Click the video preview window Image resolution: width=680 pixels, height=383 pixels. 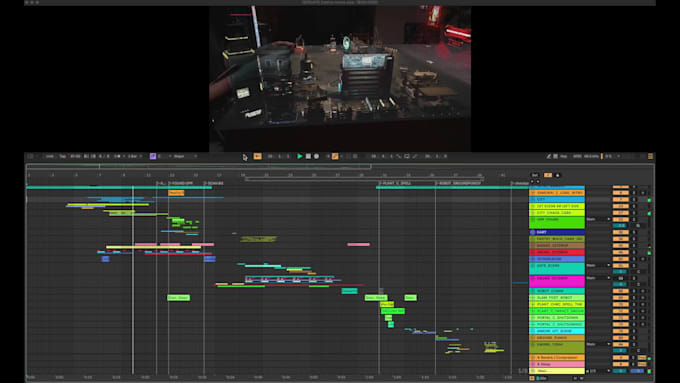[340, 78]
